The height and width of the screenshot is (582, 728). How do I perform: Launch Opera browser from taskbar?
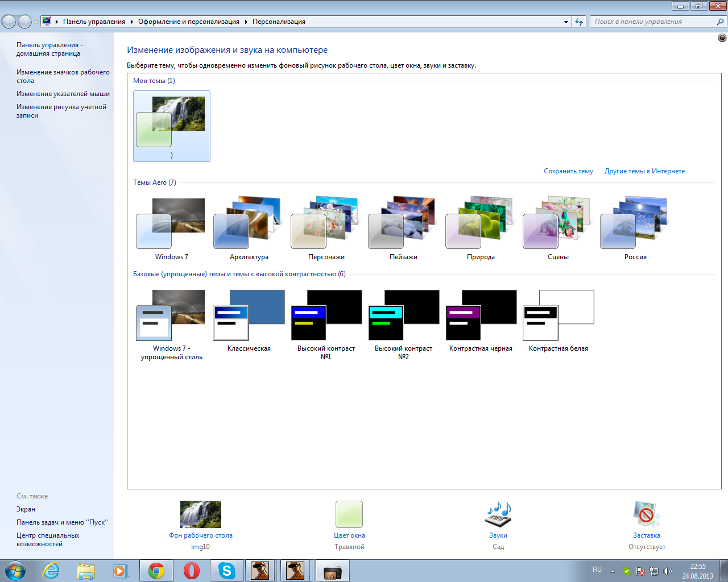[192, 571]
